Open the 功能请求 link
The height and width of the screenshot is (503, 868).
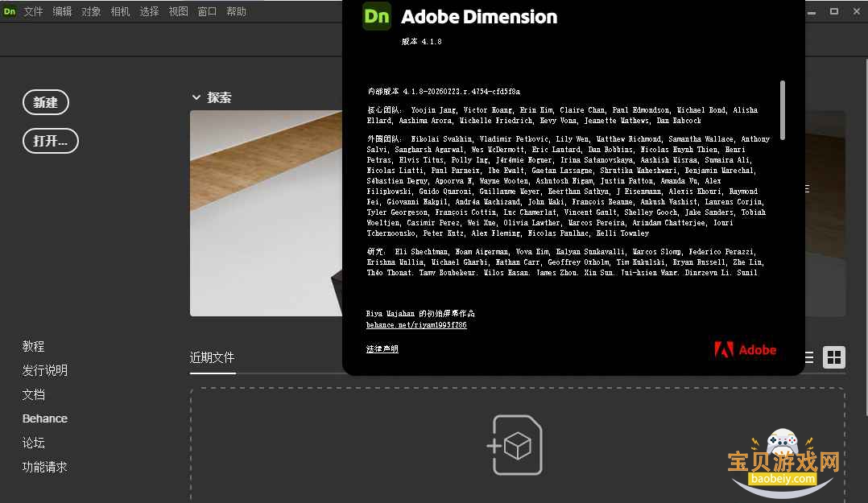pos(45,467)
